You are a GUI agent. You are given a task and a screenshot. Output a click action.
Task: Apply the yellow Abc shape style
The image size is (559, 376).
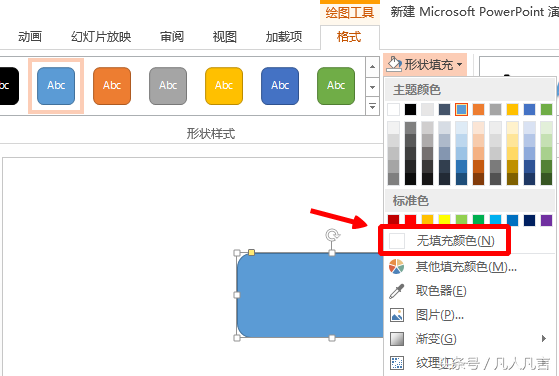224,86
